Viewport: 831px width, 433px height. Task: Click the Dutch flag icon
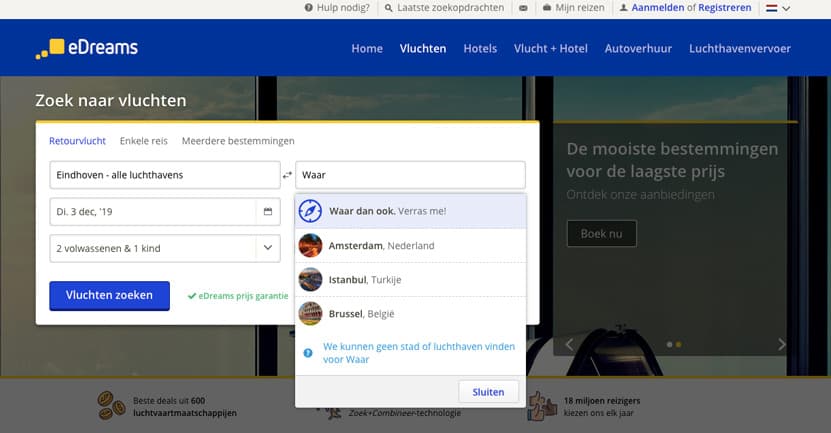click(772, 8)
